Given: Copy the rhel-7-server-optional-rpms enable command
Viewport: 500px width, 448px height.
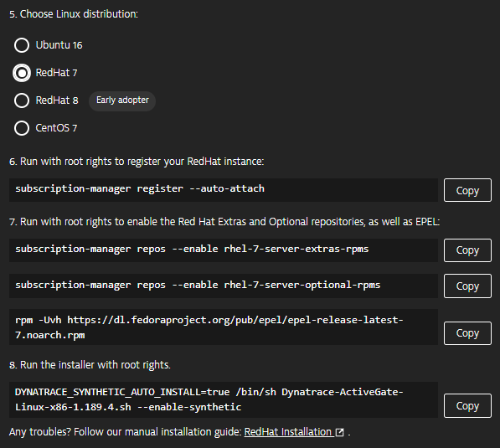Looking at the screenshot, I should click(x=467, y=286).
